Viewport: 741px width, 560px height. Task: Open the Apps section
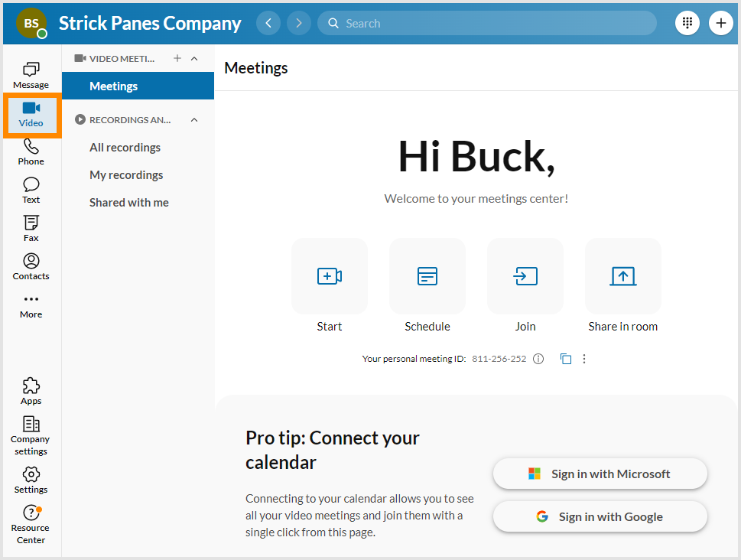coord(31,390)
